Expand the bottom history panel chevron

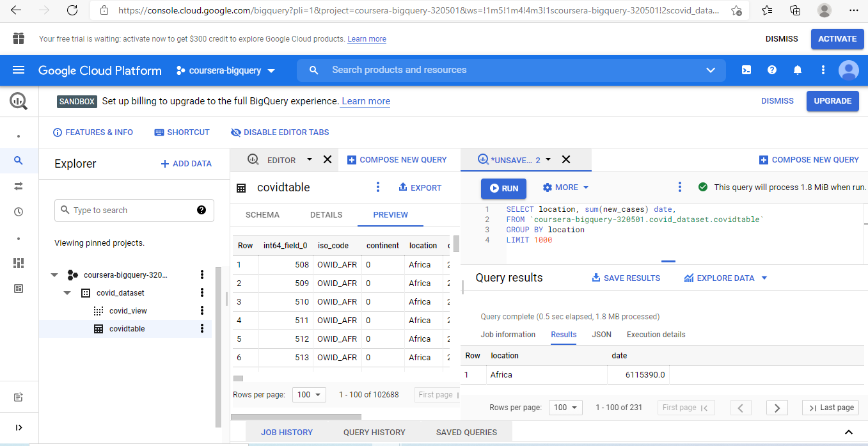pyautogui.click(x=849, y=433)
